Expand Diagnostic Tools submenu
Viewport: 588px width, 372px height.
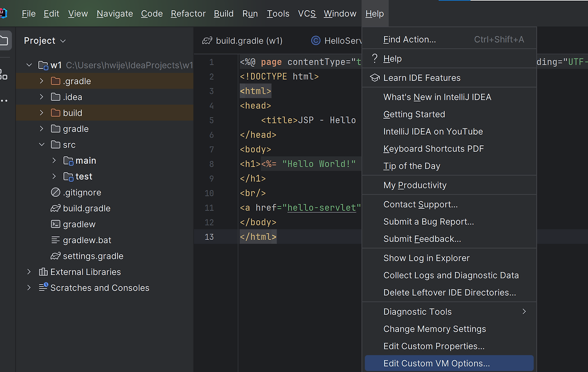coord(449,312)
